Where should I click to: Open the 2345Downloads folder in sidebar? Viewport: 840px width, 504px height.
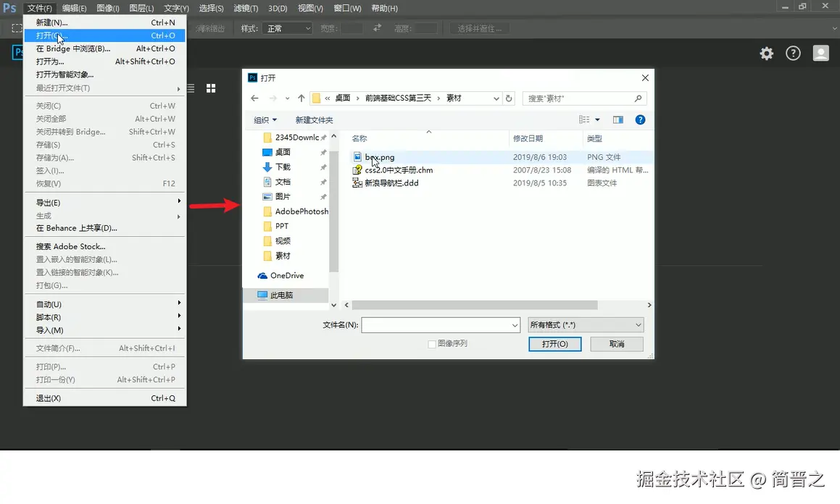(x=296, y=138)
